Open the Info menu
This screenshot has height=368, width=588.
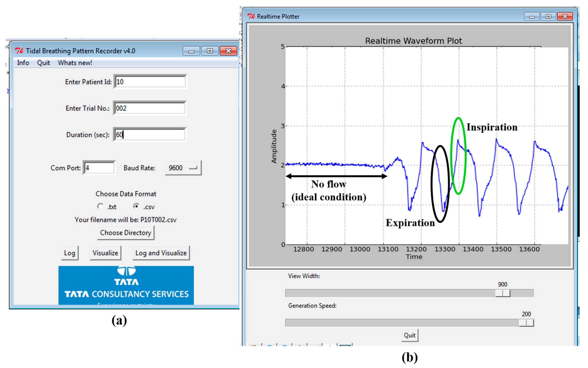23,63
